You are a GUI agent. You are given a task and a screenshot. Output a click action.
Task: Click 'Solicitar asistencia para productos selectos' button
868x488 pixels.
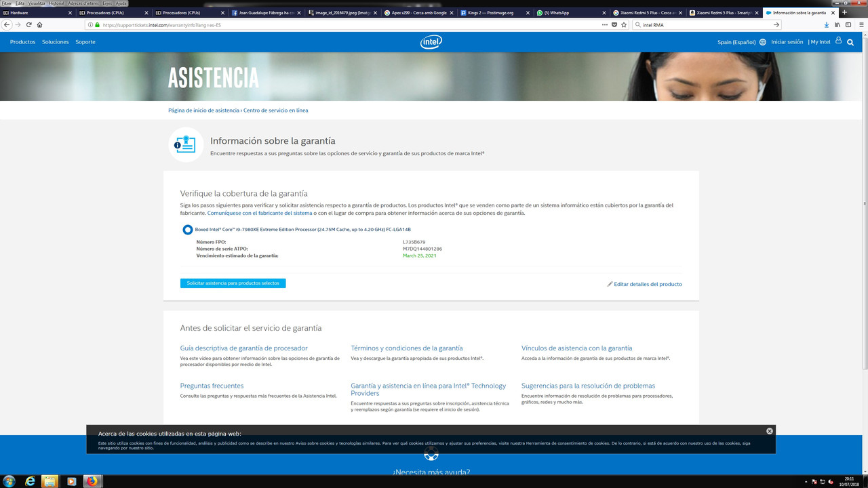click(233, 283)
